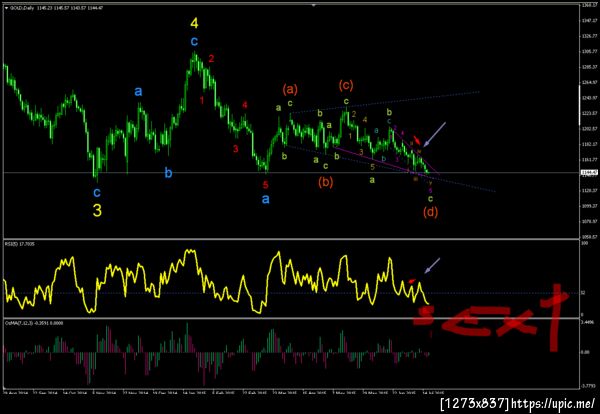Select the OsMA(7,12,3) indicator label
Image resolution: width=600 pixels, height=414 pixels.
(x=34, y=323)
